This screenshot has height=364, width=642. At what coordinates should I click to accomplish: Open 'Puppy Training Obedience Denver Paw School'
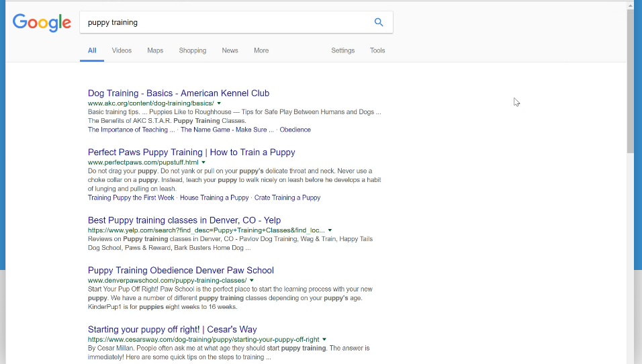[181, 270]
